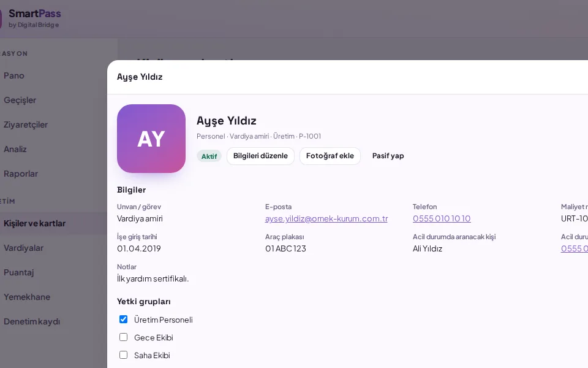The height and width of the screenshot is (368, 588).
Task: Click the Yetki grupları section heading
Action: pos(143,302)
